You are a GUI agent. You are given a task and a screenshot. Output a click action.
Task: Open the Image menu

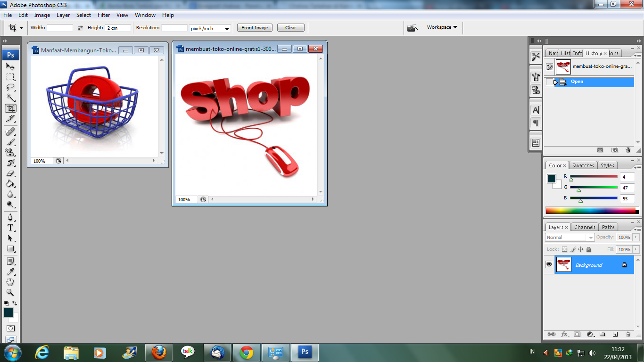[x=42, y=15]
